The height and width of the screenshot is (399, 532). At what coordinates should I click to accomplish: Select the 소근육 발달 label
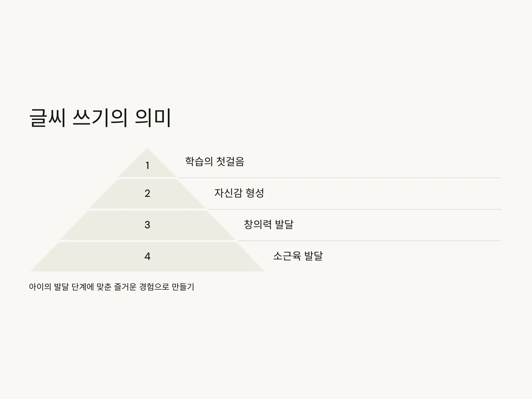tap(298, 256)
